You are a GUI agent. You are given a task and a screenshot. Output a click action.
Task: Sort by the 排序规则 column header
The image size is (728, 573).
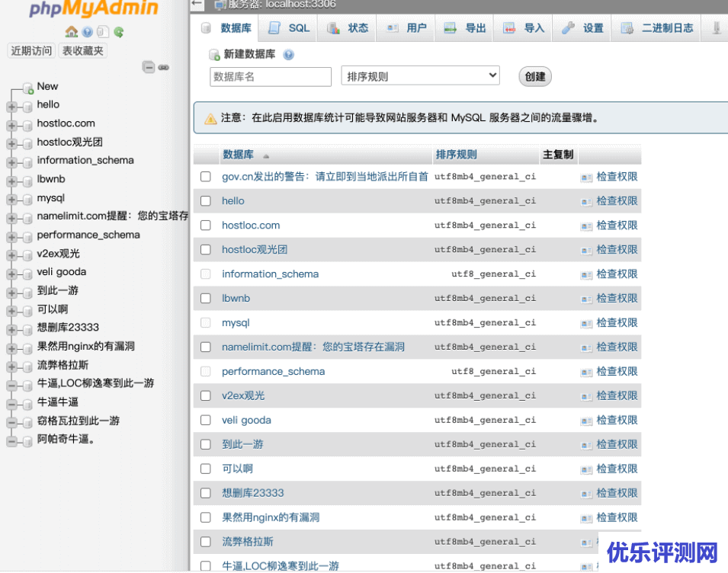coord(456,155)
